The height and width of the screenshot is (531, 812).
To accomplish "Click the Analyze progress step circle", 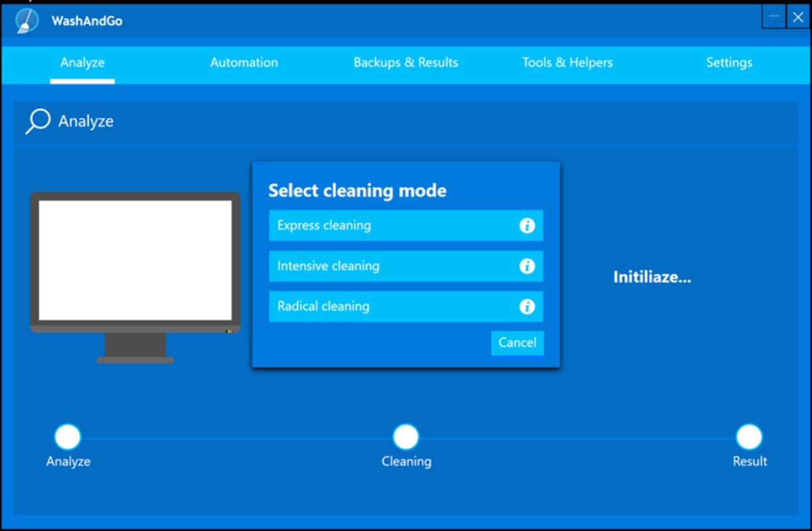I will pyautogui.click(x=68, y=437).
